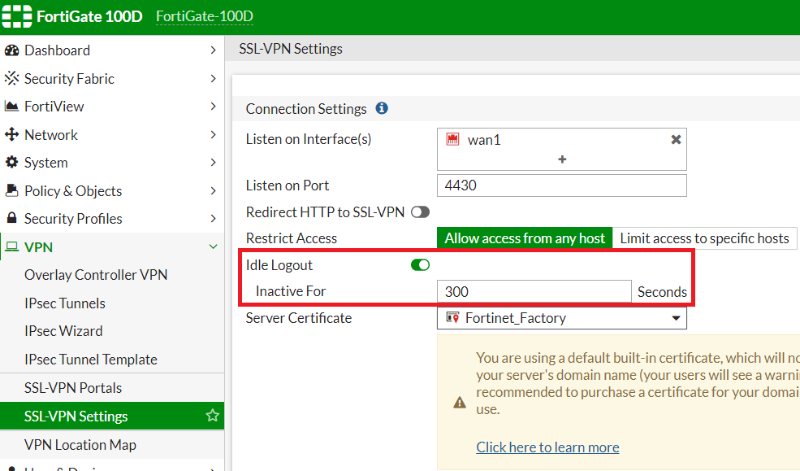Disable the Idle Logout toggle
The image size is (800, 471).
[x=420, y=265]
